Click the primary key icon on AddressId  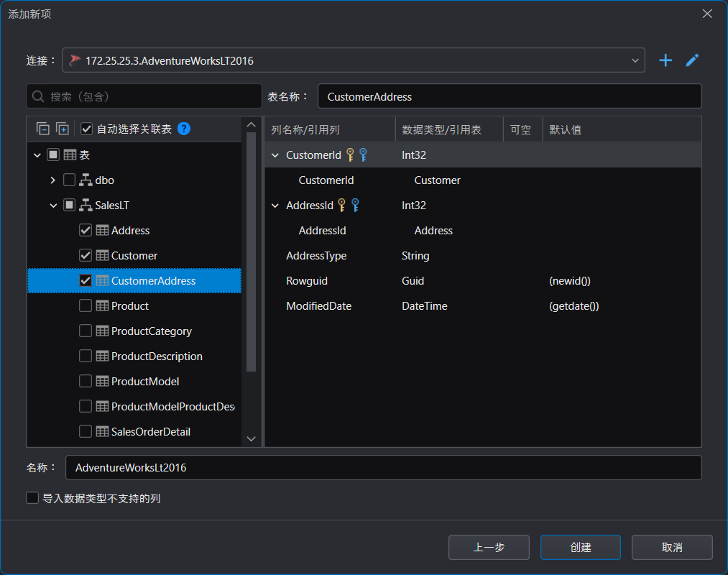coord(341,205)
